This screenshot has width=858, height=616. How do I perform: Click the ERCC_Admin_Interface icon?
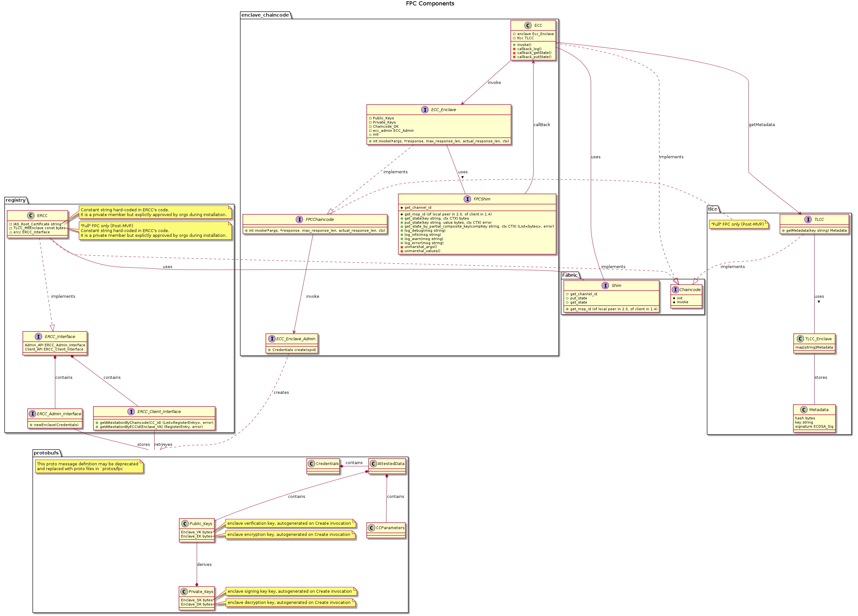[x=32, y=414]
